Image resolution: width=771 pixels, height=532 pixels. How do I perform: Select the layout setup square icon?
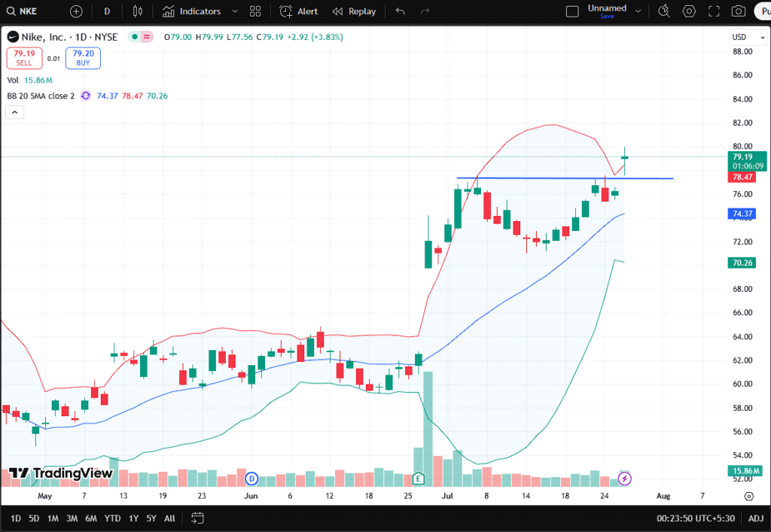coord(572,11)
